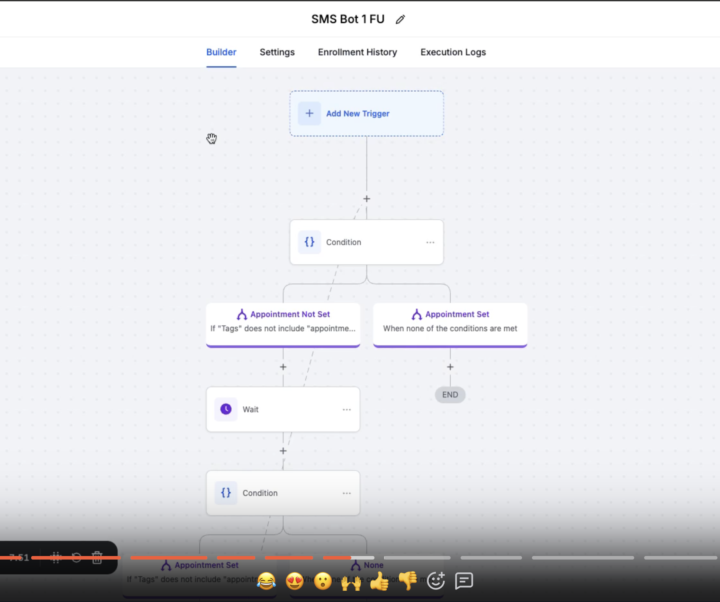Click "When none of the conditions are met" text

click(450, 328)
